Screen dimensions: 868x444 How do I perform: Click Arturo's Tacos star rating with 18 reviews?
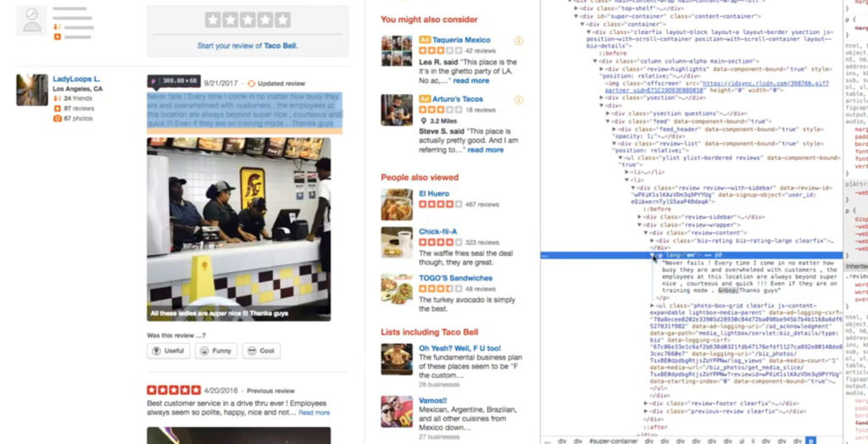coord(440,109)
